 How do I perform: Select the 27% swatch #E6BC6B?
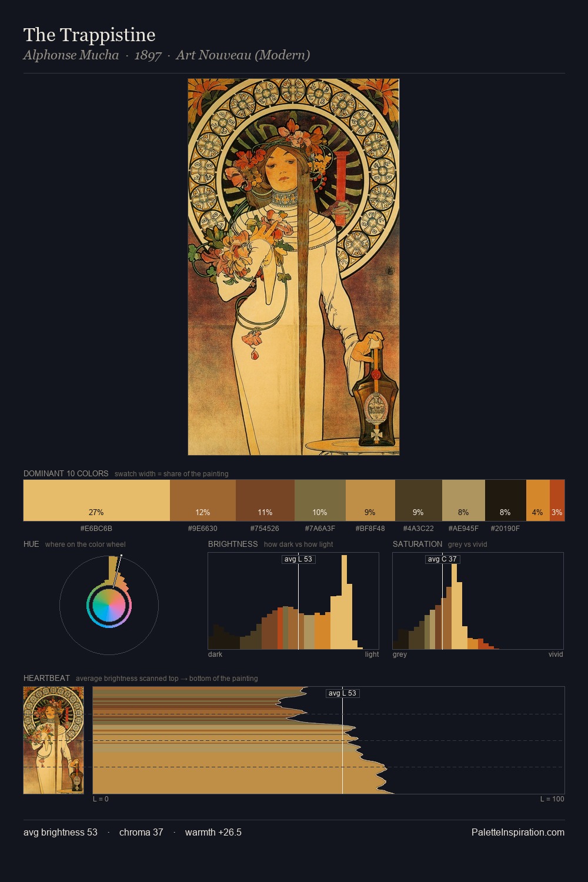tap(96, 500)
